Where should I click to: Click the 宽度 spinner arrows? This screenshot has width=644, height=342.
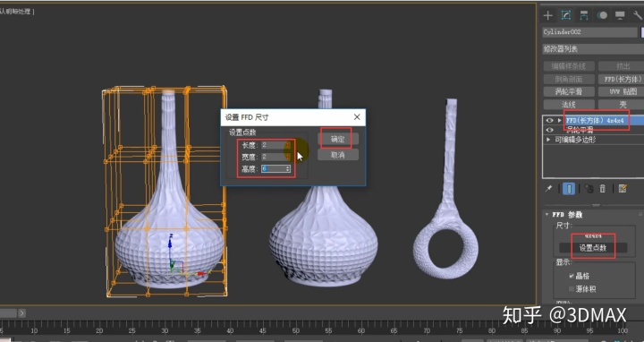[x=288, y=157]
